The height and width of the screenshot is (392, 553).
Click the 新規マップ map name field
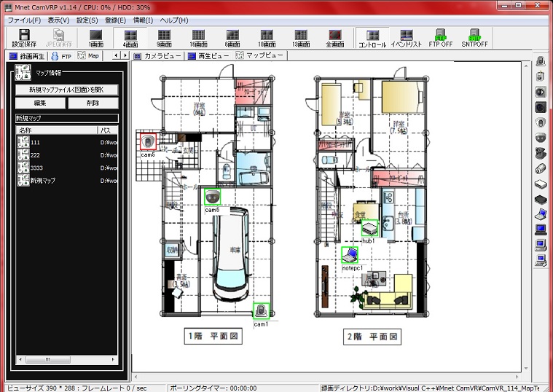pos(66,118)
